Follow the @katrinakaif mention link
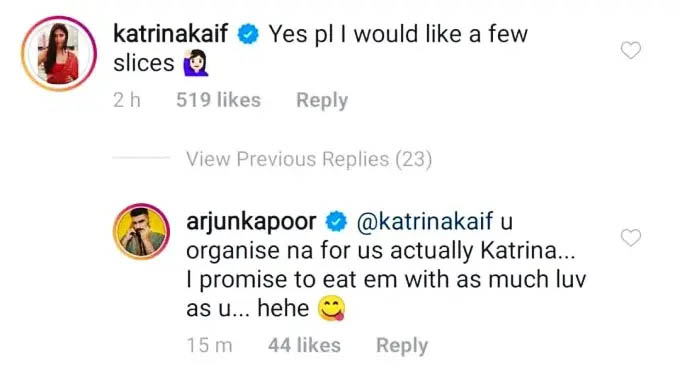This screenshot has height=378, width=680. pyautogui.click(x=425, y=222)
